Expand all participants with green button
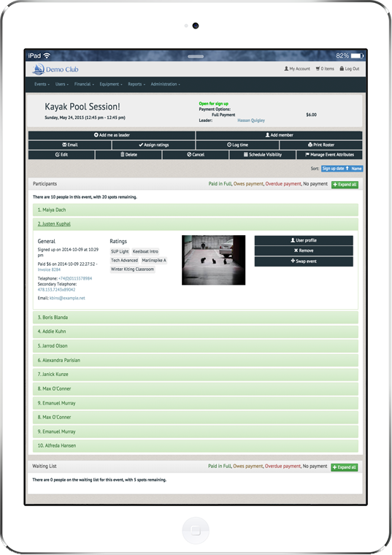392x555 pixels. [x=345, y=185]
